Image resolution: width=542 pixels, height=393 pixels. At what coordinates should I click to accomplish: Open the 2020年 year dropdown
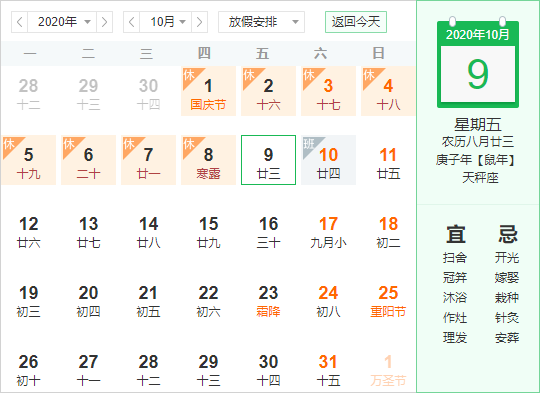click(62, 22)
